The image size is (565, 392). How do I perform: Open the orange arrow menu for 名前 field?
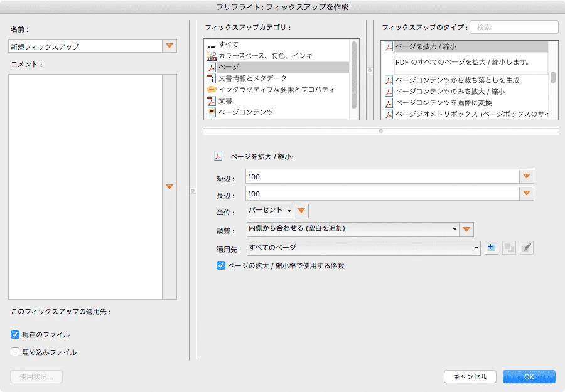click(169, 46)
